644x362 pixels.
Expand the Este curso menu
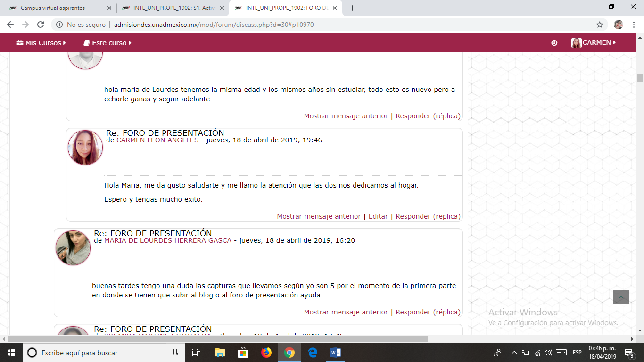107,43
